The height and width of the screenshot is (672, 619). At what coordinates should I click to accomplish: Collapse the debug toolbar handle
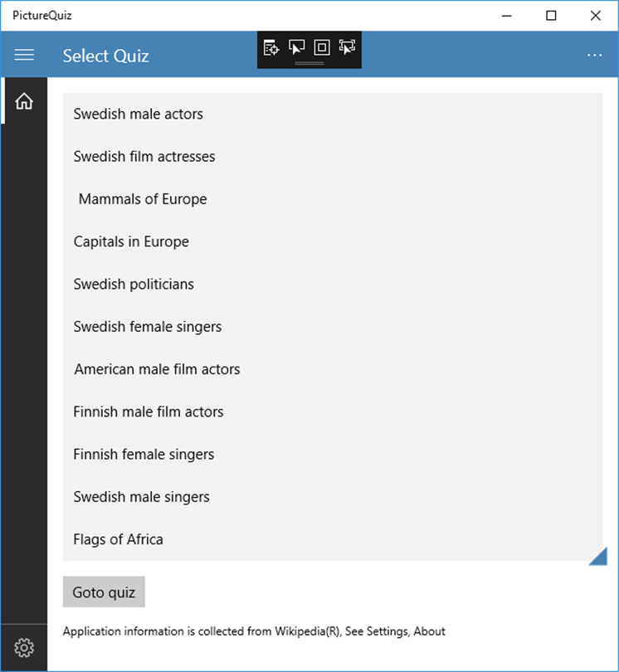(309, 63)
